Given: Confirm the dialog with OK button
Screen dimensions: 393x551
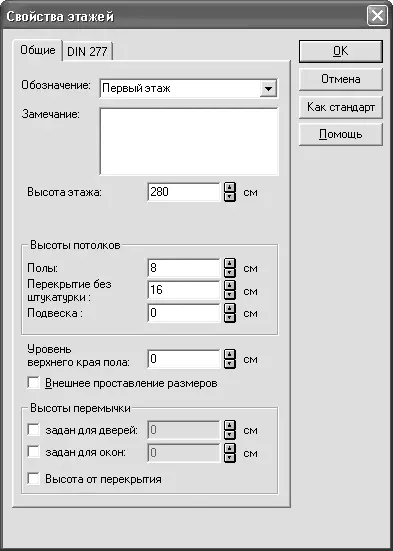Looking at the screenshot, I should coord(341,51).
